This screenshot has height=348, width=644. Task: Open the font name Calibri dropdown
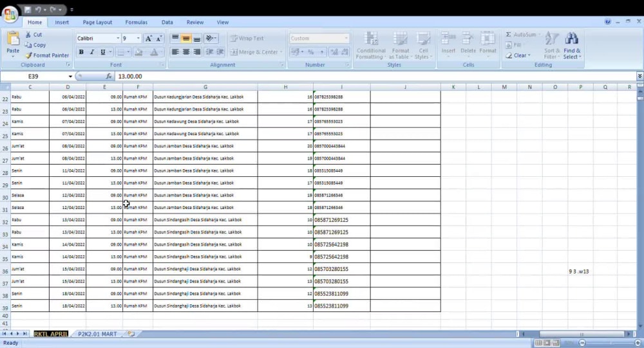coord(118,38)
